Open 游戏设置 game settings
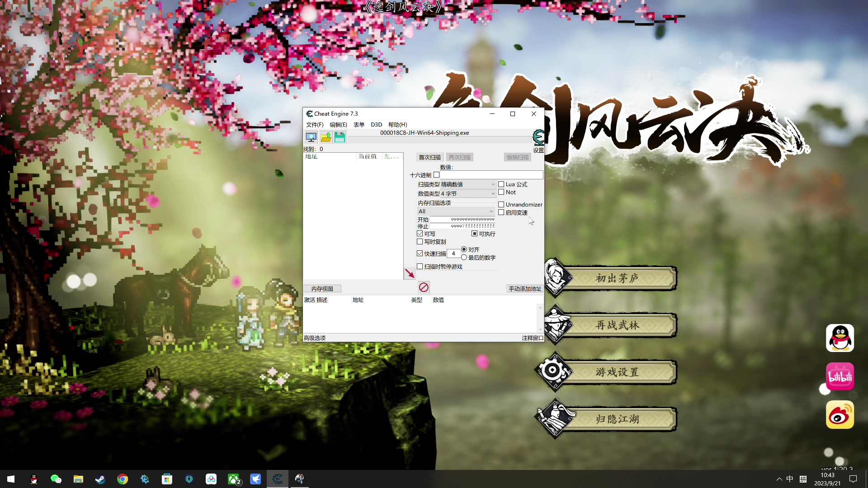 click(x=617, y=372)
